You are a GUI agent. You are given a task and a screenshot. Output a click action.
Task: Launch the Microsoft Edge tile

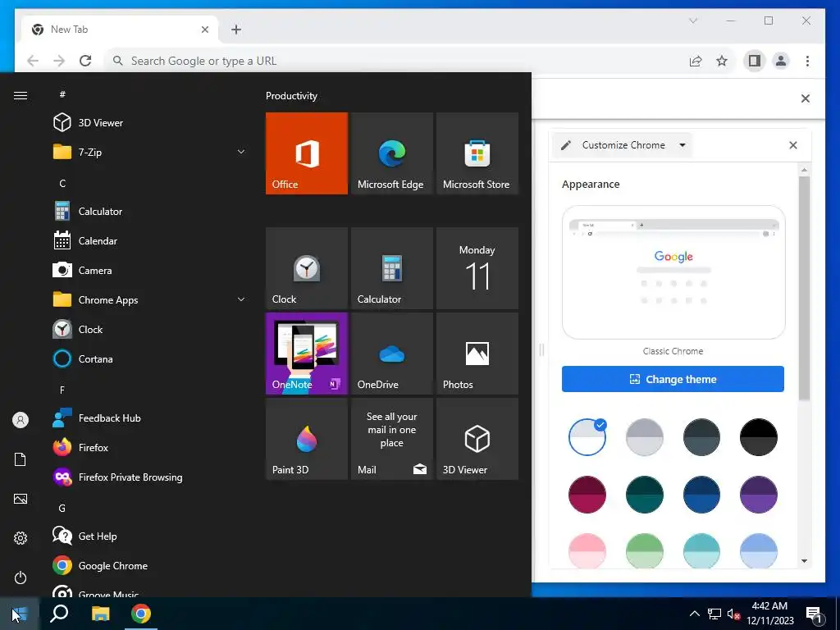391,153
